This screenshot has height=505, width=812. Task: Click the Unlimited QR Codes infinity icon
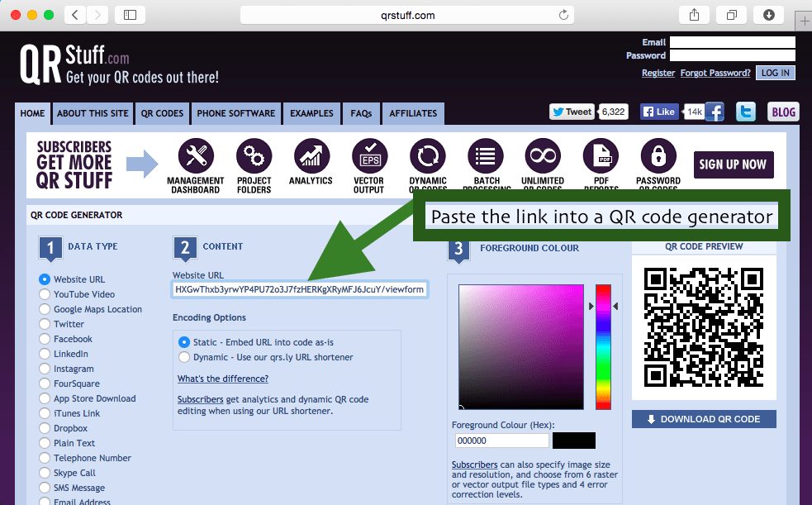[x=543, y=155]
